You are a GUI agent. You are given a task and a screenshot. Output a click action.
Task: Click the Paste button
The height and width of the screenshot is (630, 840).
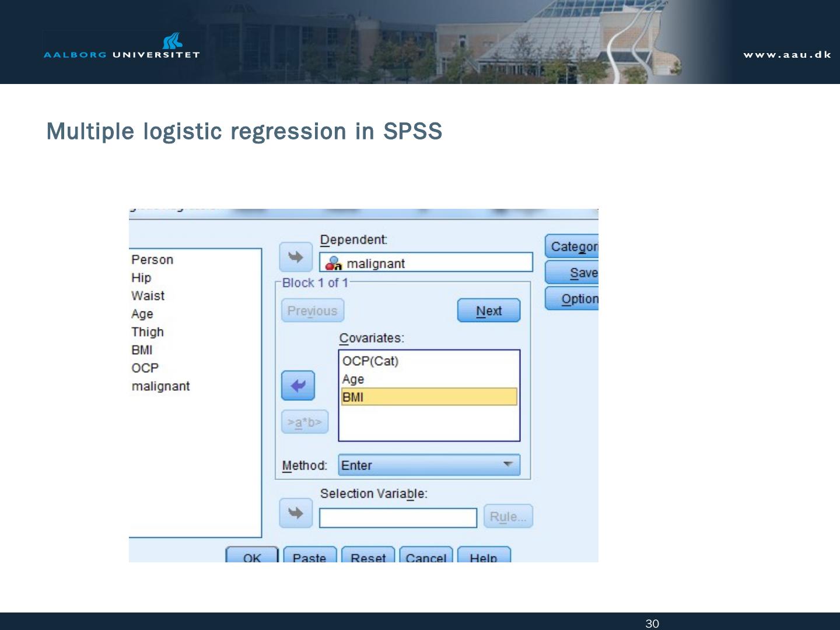(310, 556)
